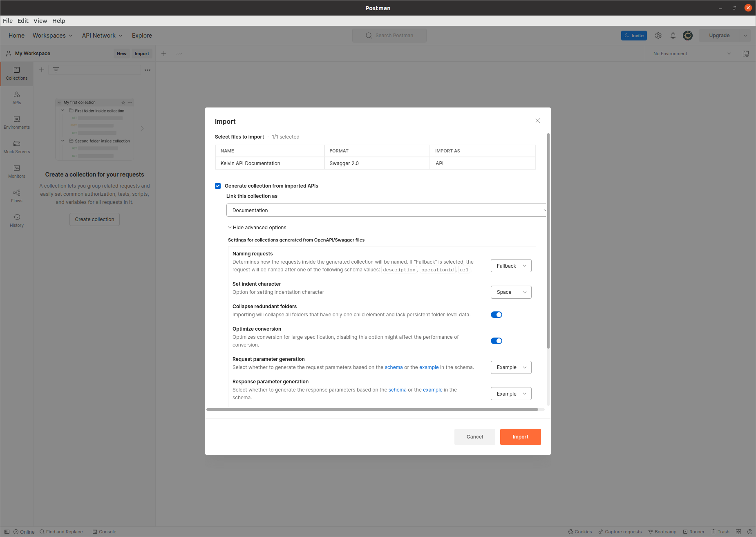Open the APIs panel in the sidebar
Viewport: 756px width, 537px height.
[x=16, y=98]
